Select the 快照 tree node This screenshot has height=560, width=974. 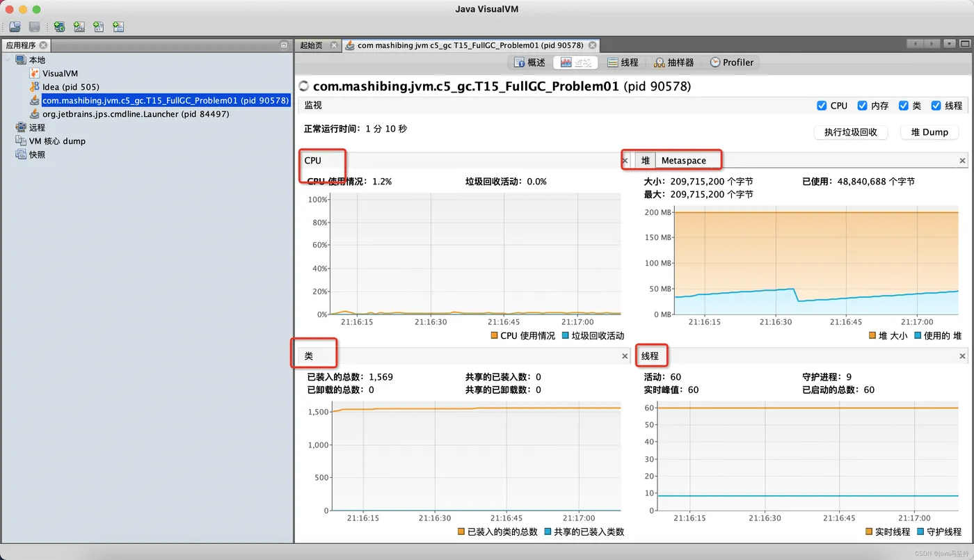[x=37, y=154]
